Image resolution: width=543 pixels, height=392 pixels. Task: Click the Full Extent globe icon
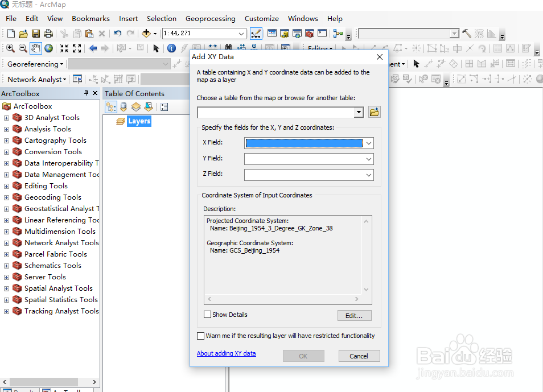pos(48,48)
